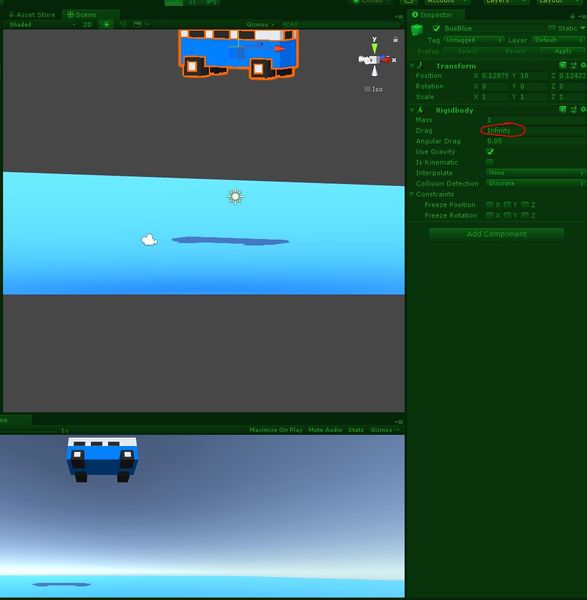
Task: Open Transform component preset sliders icon
Action: tap(573, 65)
